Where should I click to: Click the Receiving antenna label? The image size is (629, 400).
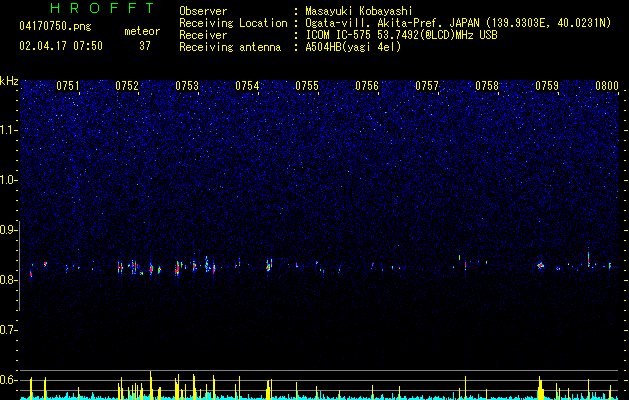230,47
